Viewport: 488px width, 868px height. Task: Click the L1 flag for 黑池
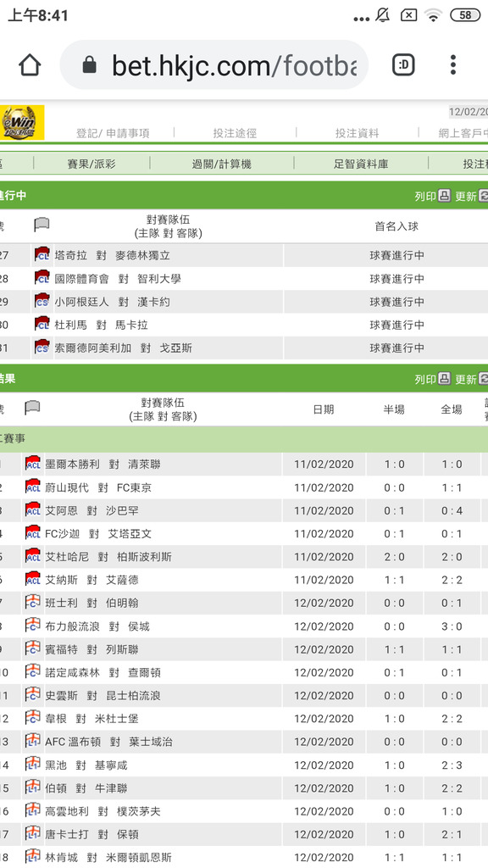pyautogui.click(x=33, y=764)
